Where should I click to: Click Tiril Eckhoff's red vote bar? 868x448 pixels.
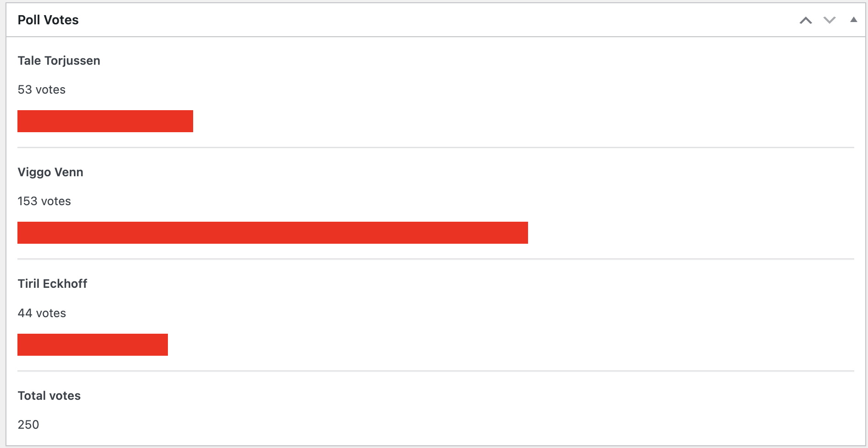pos(93,345)
